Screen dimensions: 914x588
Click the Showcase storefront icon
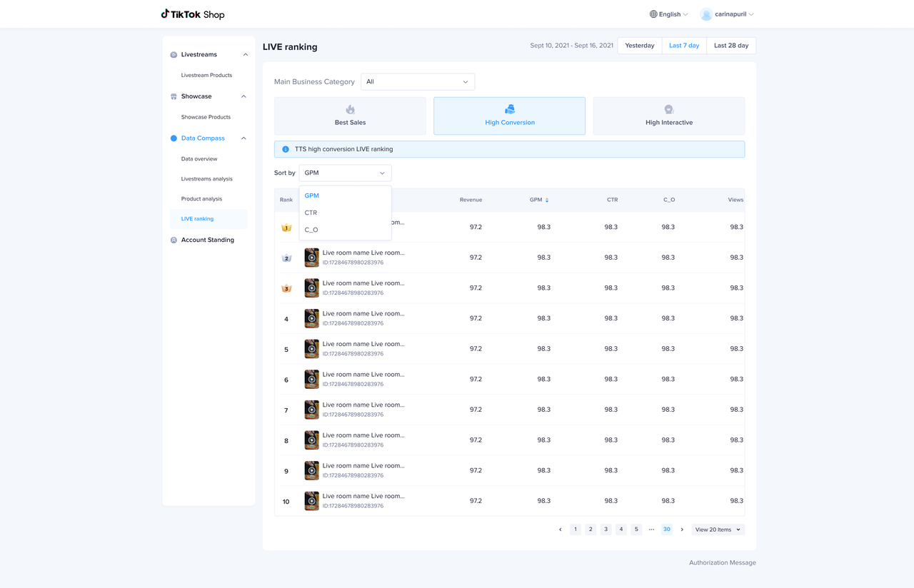coord(174,96)
